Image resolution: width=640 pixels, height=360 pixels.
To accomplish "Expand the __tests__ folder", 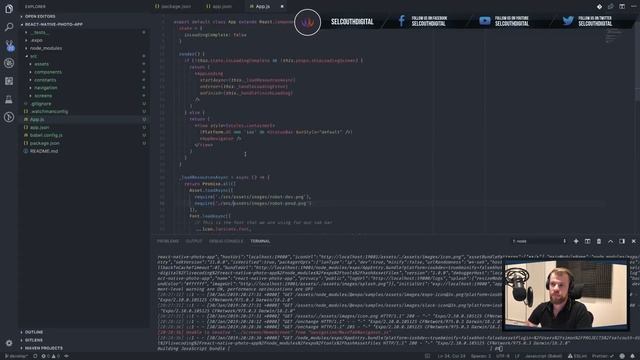I will click(x=40, y=32).
